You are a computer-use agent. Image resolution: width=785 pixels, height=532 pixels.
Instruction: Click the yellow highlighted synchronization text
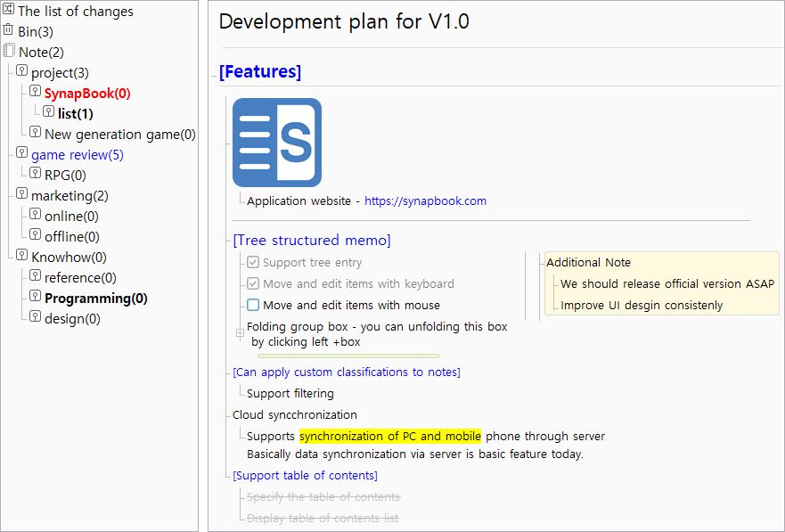(x=390, y=437)
